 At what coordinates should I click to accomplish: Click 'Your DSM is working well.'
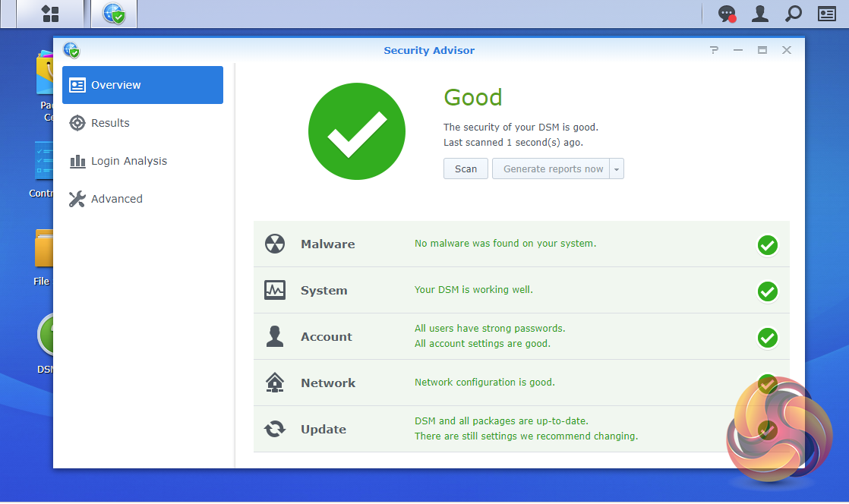(473, 290)
